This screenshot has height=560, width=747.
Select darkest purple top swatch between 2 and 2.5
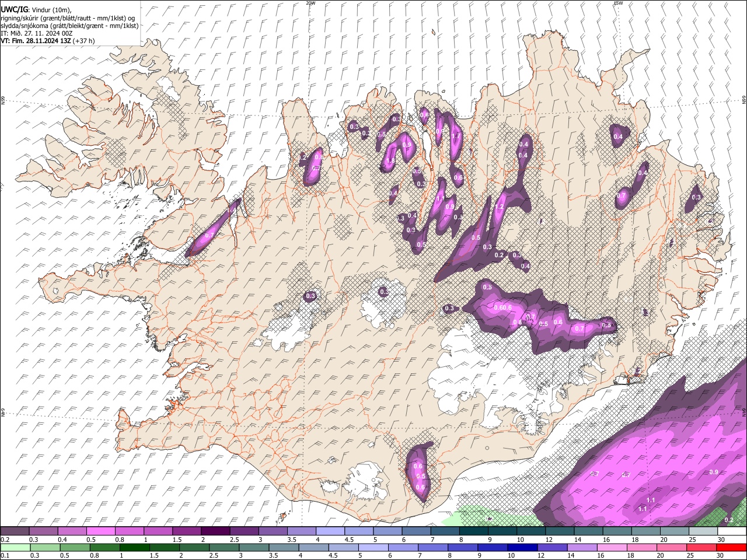(x=215, y=531)
